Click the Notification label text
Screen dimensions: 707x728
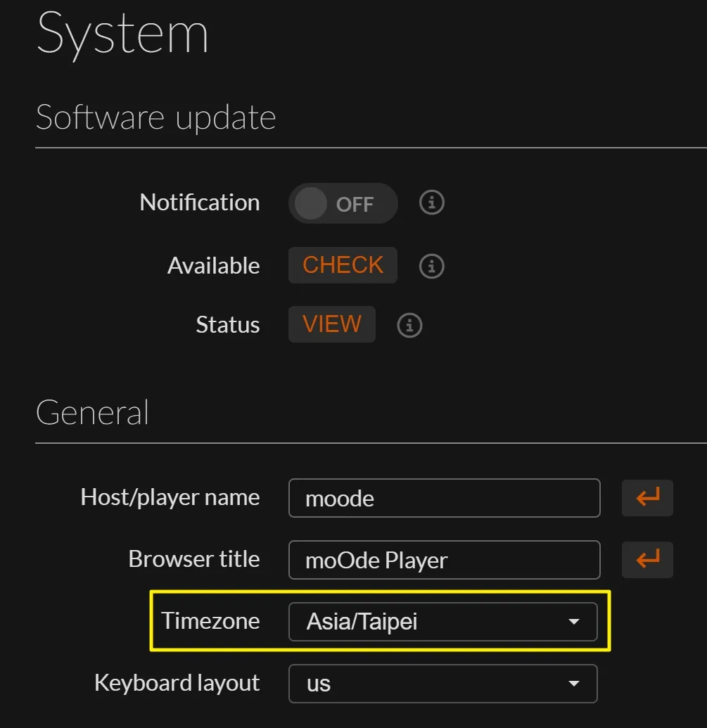[200, 203]
